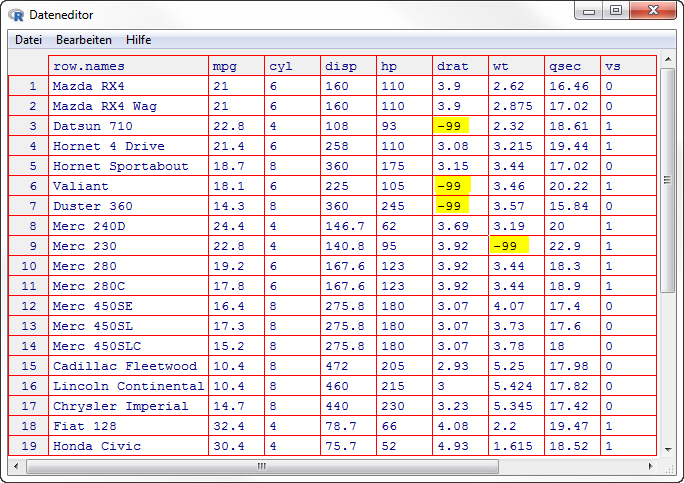
Task: Select the yellow -99 wt cell for Merc 230
Action: click(508, 246)
